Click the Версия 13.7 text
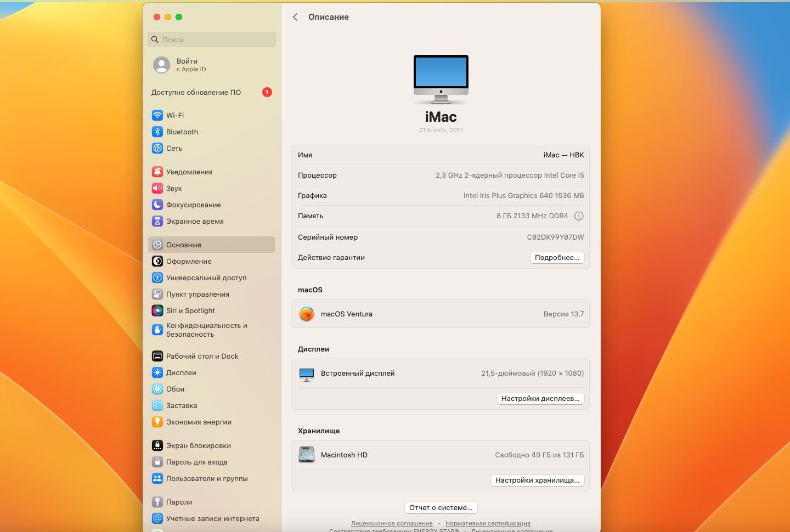This screenshot has width=790, height=532. 563,314
